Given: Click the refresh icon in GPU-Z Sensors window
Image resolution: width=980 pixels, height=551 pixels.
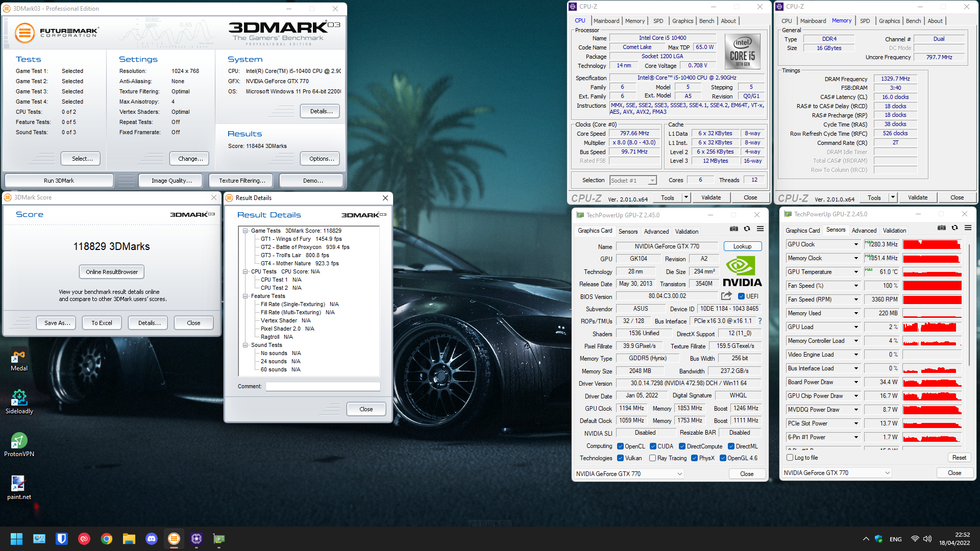Looking at the screenshot, I should pyautogui.click(x=954, y=228).
